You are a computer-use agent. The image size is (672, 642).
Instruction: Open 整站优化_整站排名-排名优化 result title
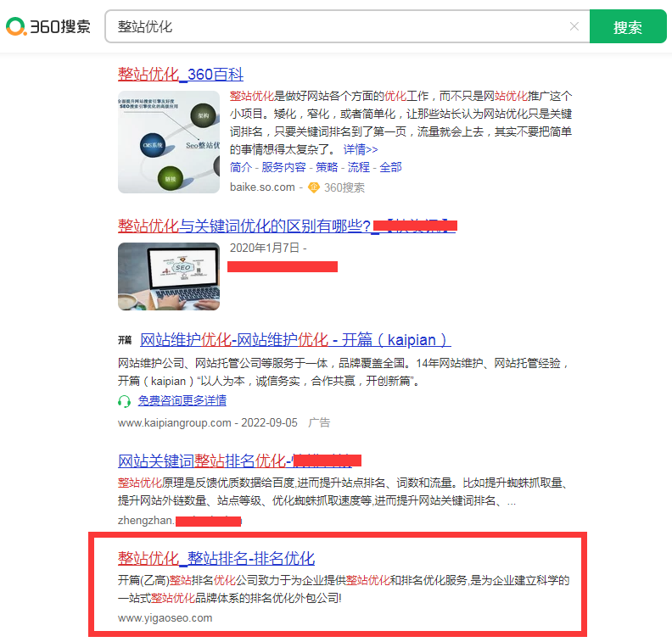(x=216, y=559)
